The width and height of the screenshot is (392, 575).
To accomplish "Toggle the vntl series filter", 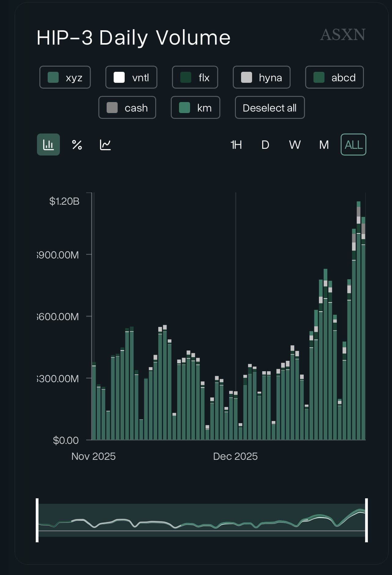I will (131, 77).
